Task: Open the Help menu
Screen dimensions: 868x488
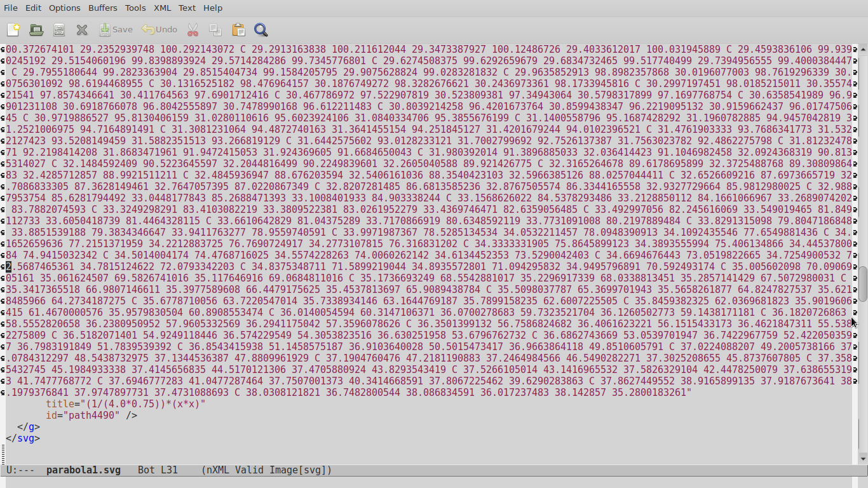Action: [213, 8]
